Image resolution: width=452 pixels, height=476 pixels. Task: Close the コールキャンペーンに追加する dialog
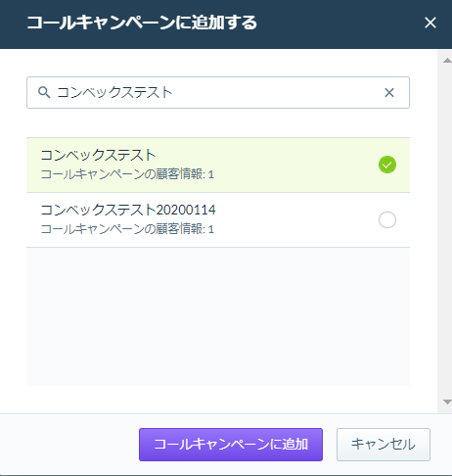pyautogui.click(x=430, y=23)
